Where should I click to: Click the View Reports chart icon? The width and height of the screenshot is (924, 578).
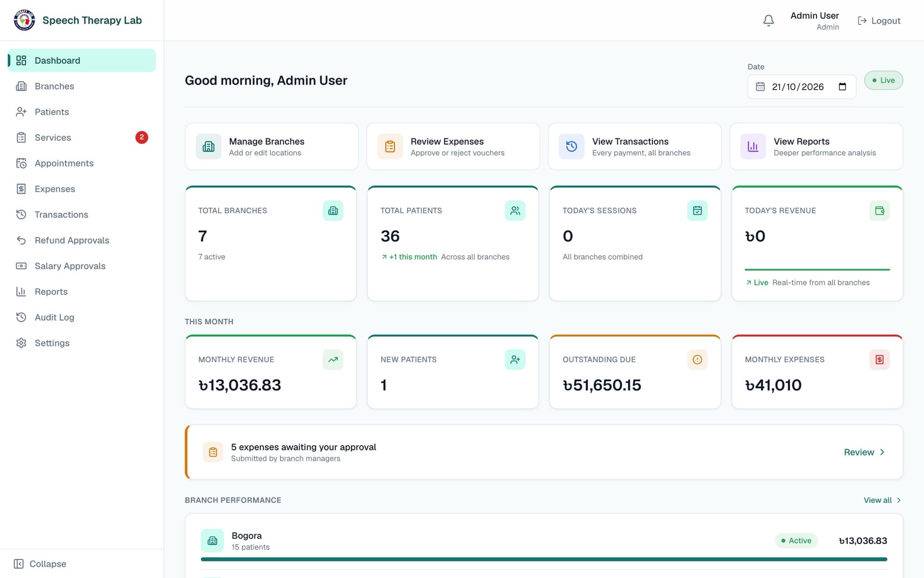(753, 147)
